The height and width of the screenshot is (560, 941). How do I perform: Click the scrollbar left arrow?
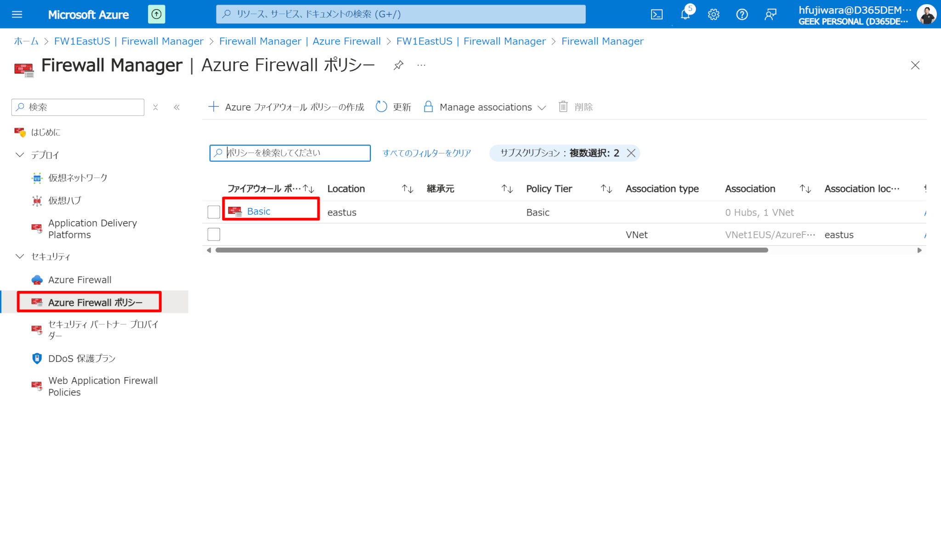click(209, 250)
